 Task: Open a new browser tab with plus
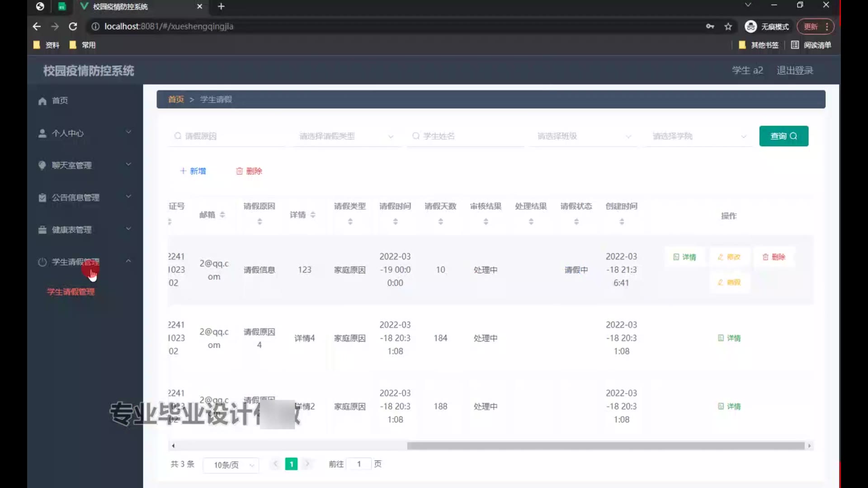pyautogui.click(x=221, y=6)
